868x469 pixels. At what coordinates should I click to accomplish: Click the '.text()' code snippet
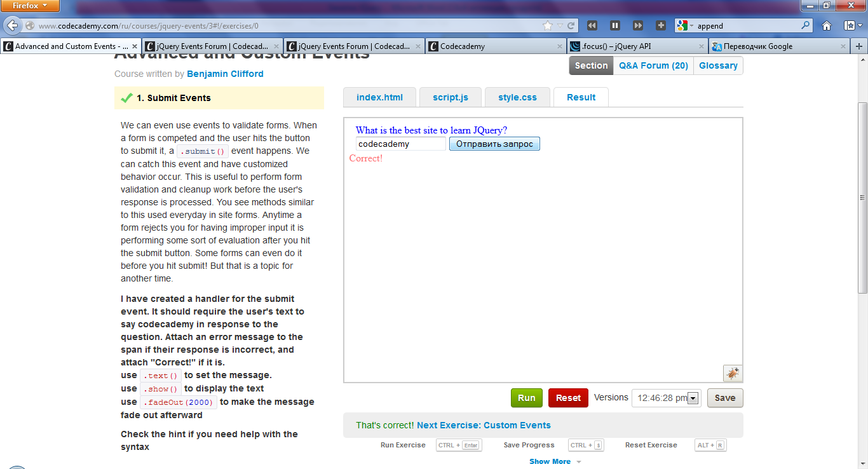(x=161, y=376)
